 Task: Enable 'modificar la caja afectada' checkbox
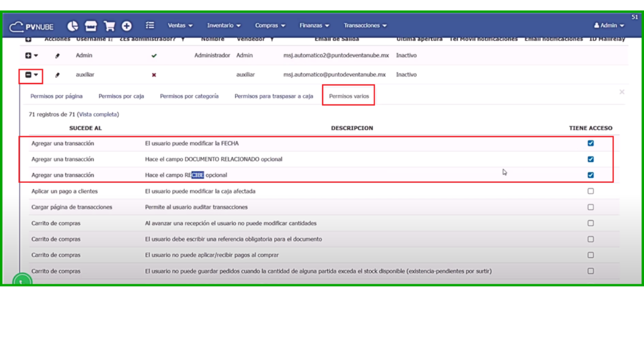(x=591, y=191)
